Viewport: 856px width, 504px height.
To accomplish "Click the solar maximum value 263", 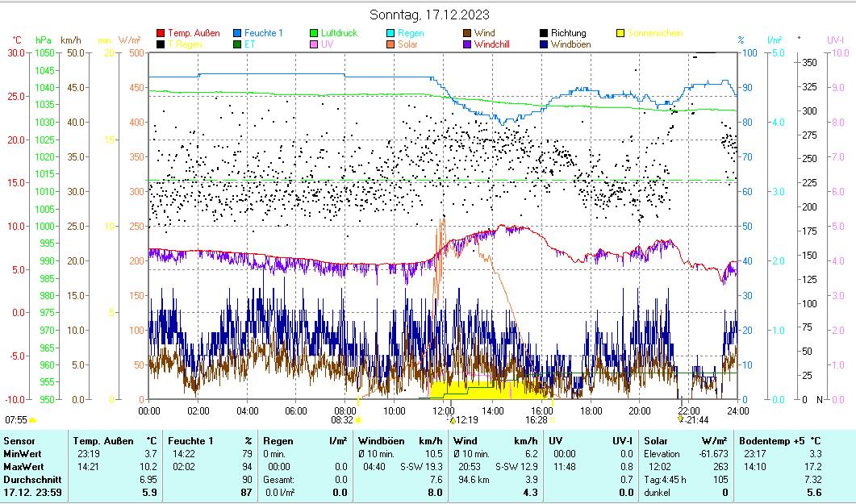I will click(720, 467).
